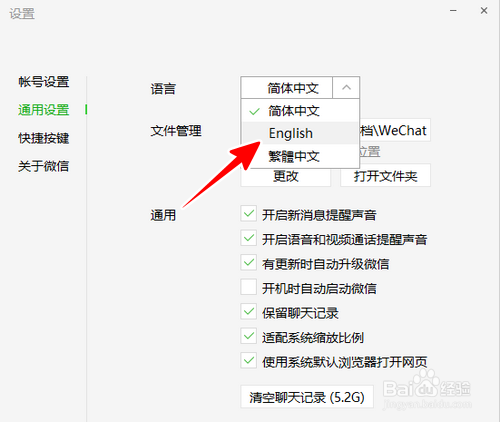Toggle 开启新消息提醒声音 checkbox

coord(249,214)
